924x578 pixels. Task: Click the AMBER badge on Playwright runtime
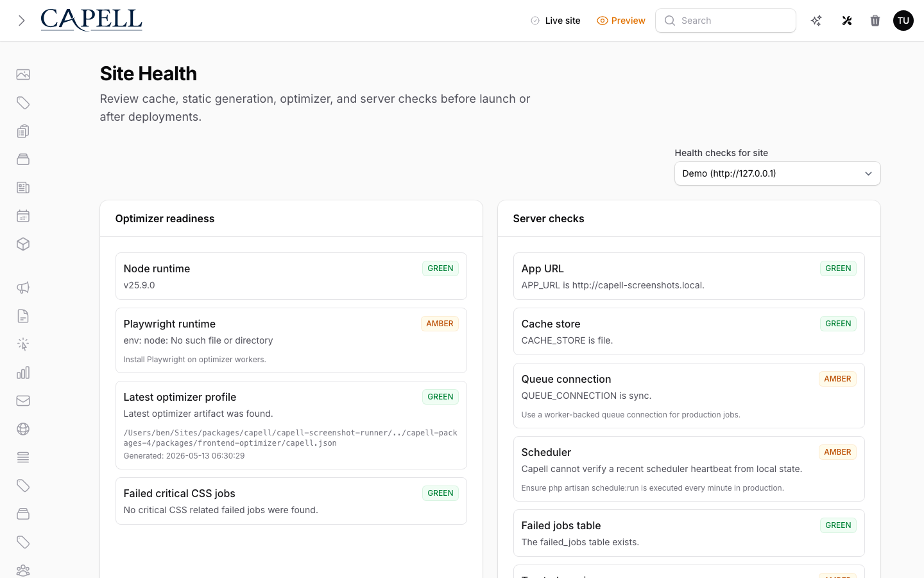tap(440, 324)
